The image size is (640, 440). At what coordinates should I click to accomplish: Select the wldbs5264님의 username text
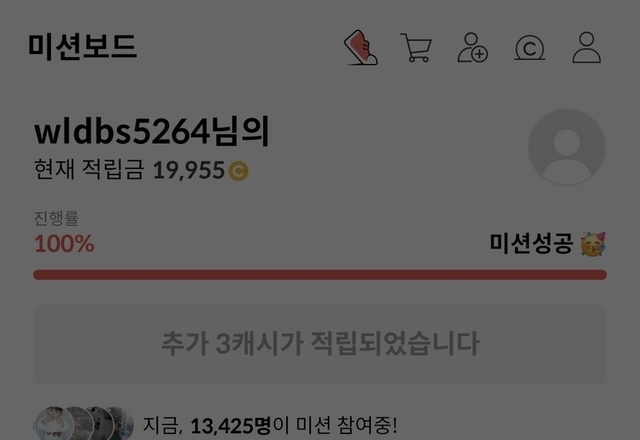tap(152, 131)
